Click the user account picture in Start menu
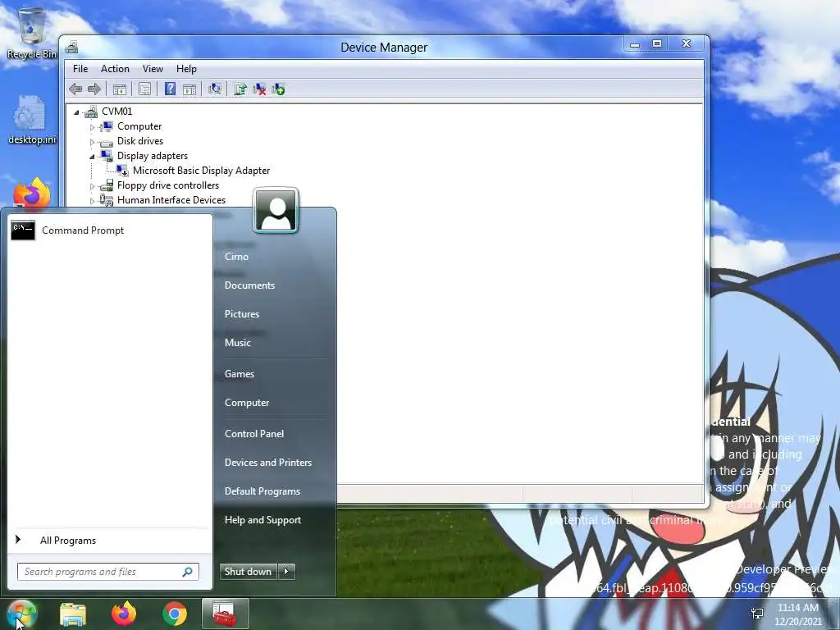The height and width of the screenshot is (630, 840). (276, 211)
